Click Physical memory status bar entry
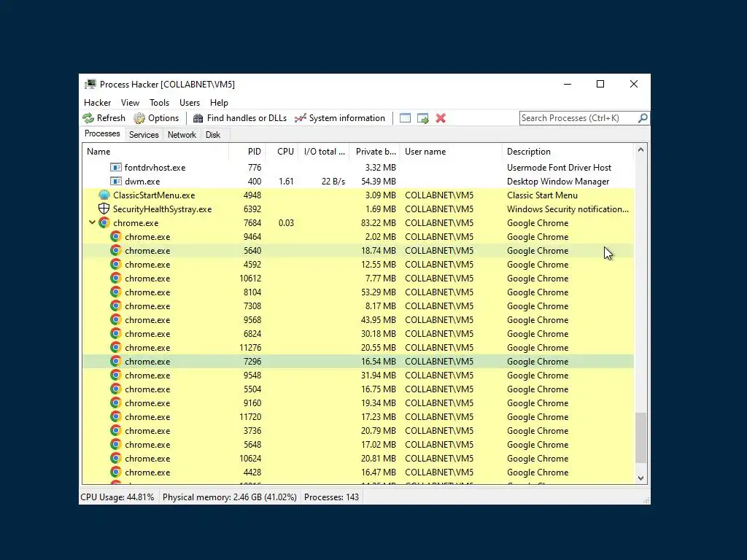747x560 pixels. point(230,497)
